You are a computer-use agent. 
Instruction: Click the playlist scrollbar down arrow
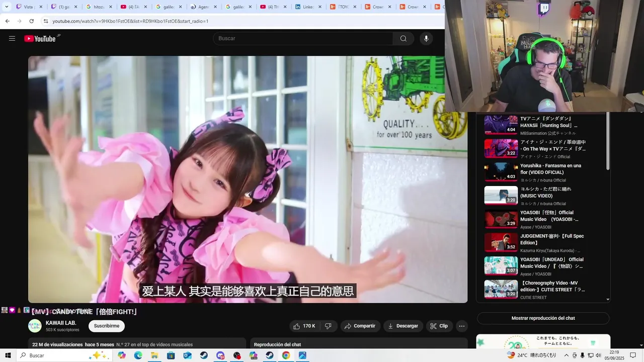[x=608, y=299]
